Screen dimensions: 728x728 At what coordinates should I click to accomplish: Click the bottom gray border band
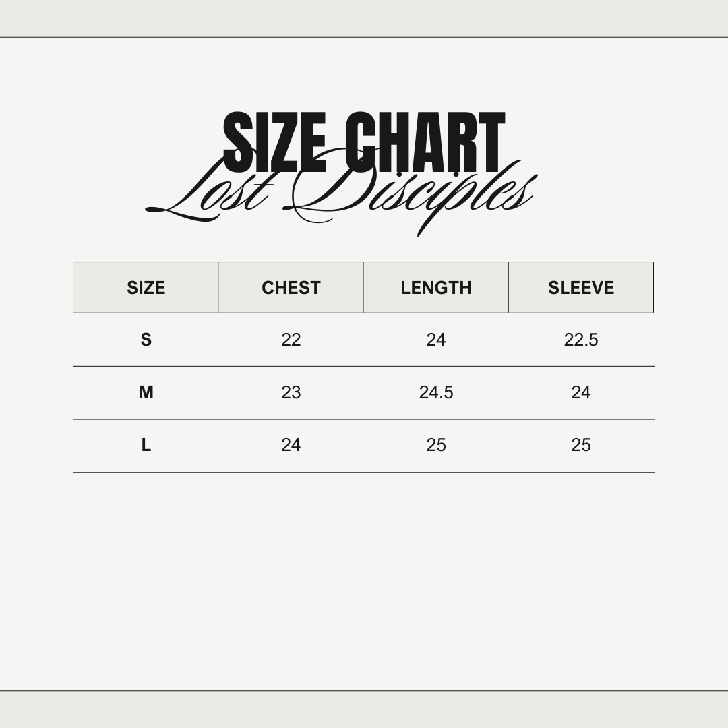click(x=364, y=709)
